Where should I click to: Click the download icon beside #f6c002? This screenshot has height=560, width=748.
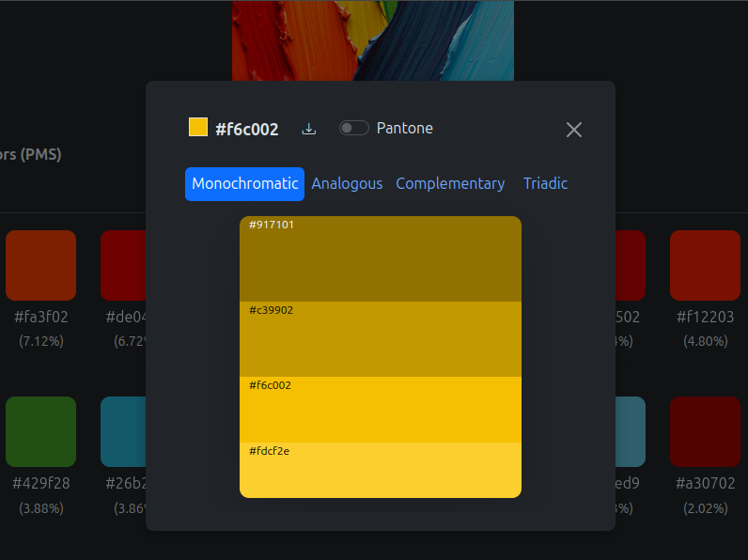tap(309, 129)
